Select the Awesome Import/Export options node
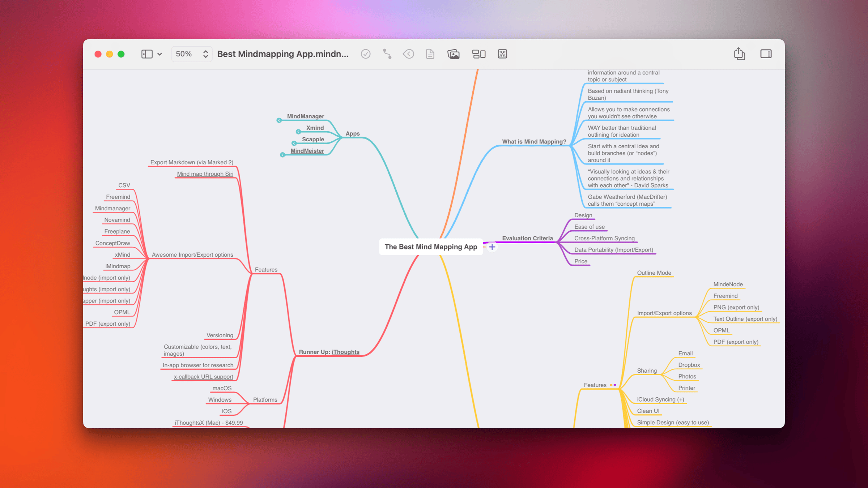This screenshot has width=868, height=488. (192, 255)
